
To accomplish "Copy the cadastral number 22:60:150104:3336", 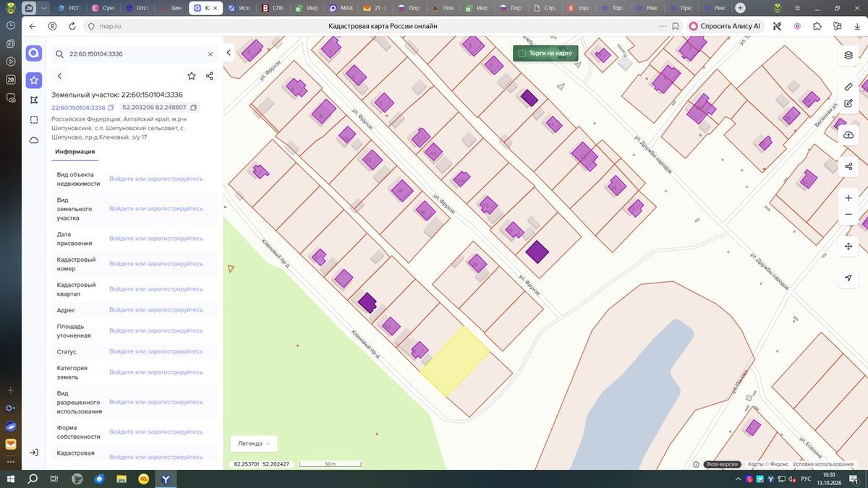I will pos(111,108).
